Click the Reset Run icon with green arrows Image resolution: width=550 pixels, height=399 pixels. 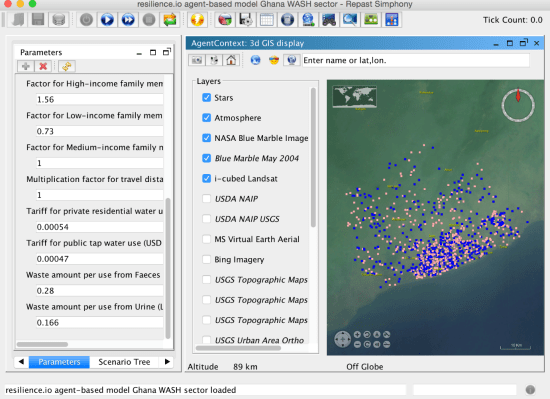[x=170, y=20]
